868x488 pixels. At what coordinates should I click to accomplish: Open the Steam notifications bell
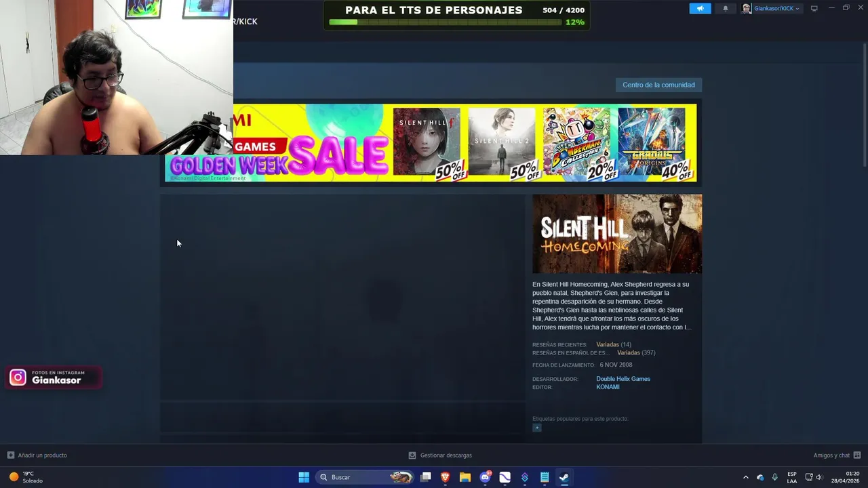pos(726,9)
